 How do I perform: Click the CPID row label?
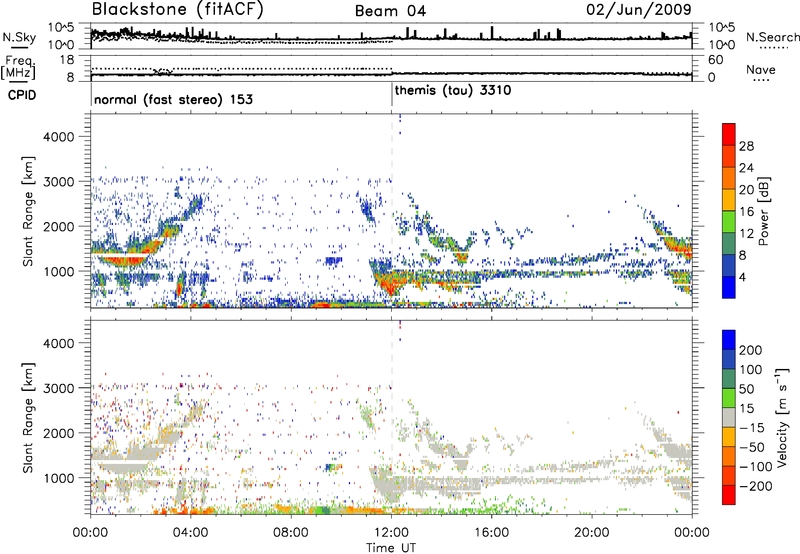(22, 95)
